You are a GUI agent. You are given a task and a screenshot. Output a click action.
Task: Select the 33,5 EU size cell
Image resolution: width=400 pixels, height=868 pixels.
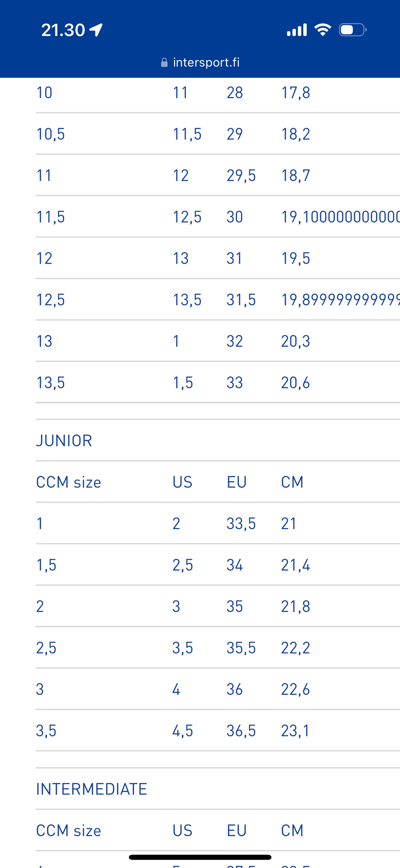(x=241, y=523)
